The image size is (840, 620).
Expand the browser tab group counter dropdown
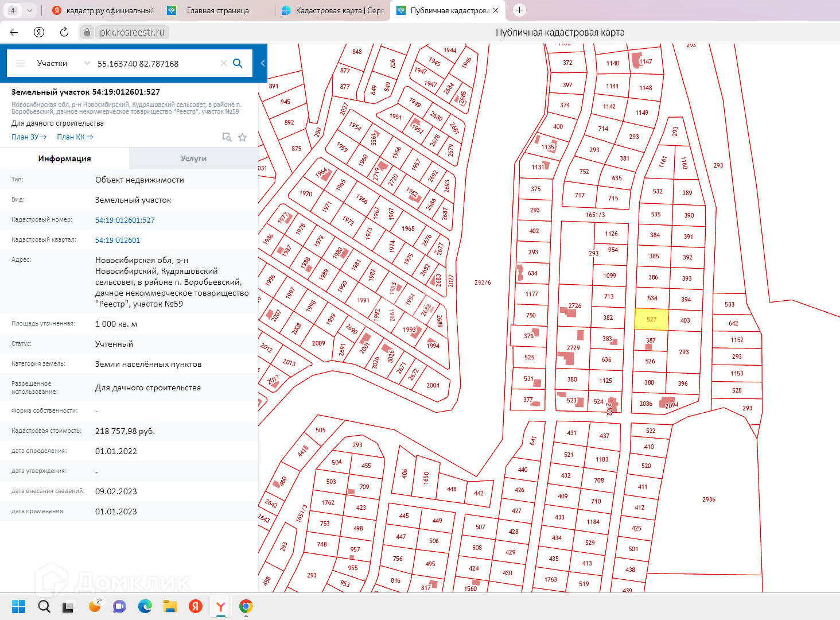pos(30,10)
